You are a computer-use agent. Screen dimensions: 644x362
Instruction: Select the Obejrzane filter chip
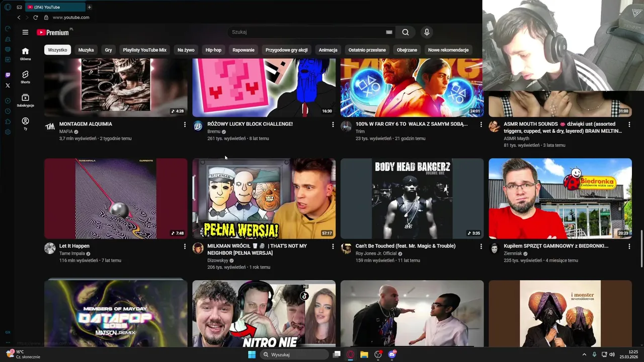(x=407, y=50)
